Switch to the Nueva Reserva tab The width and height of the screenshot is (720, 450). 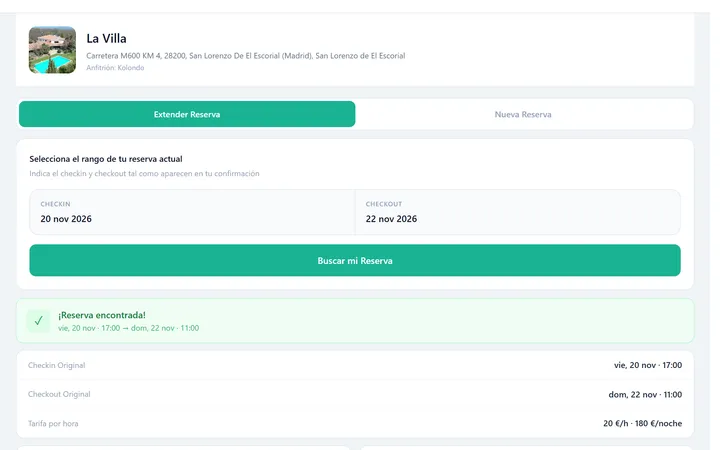[523, 114]
